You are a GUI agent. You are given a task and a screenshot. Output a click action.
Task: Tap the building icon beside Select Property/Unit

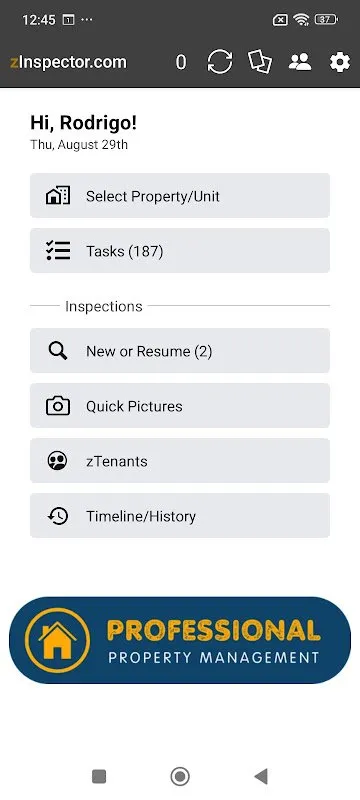[x=58, y=196]
